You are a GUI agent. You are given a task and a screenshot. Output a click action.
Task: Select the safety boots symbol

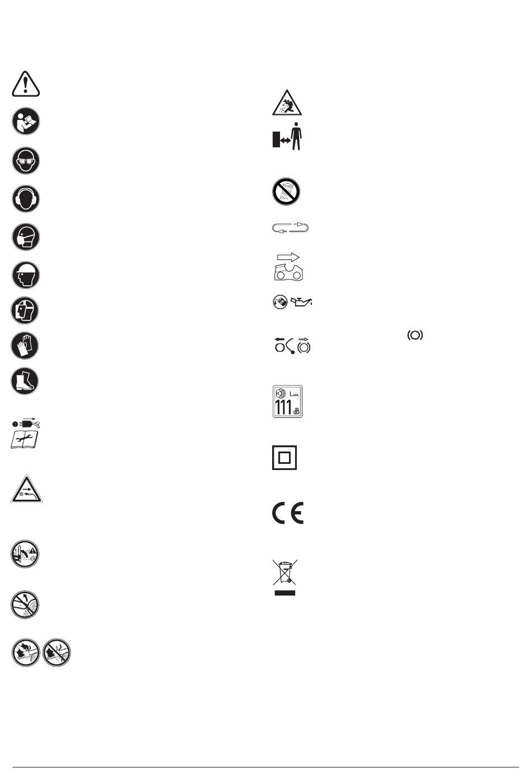[25, 381]
